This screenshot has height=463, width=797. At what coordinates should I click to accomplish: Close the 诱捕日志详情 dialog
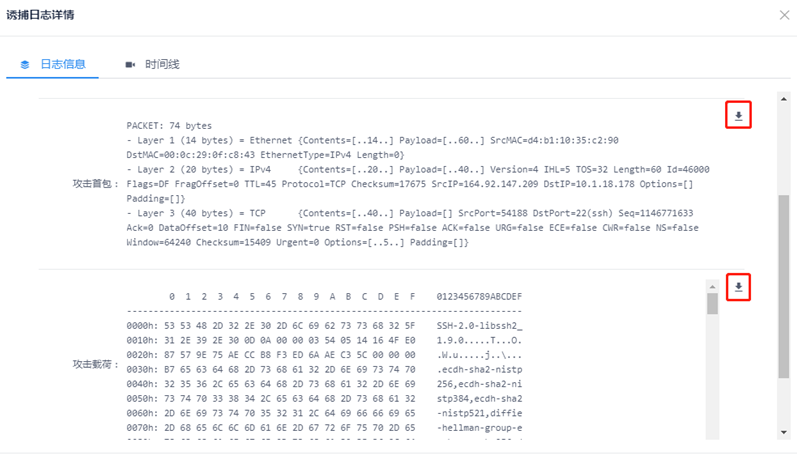point(783,15)
